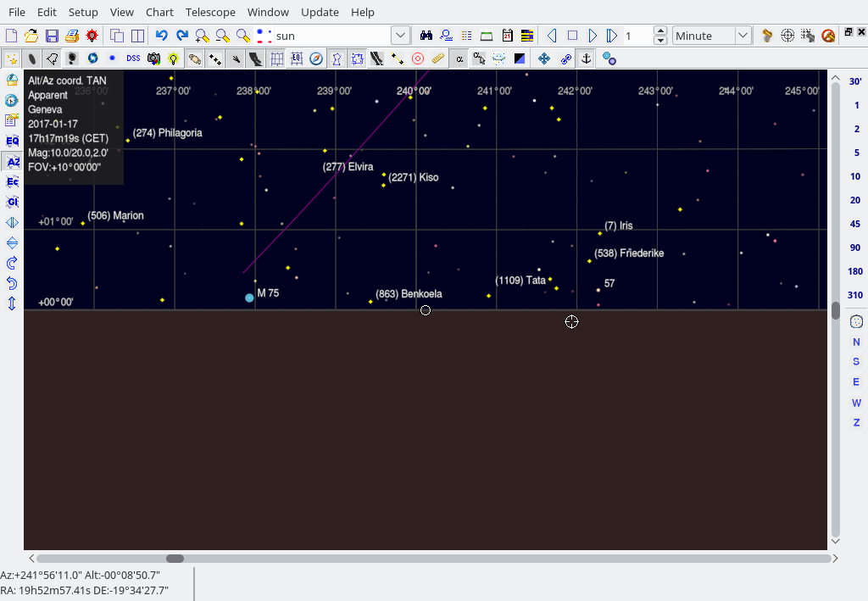The image size is (868, 601).
Task: Flip chart horizontally
Action: point(12,222)
